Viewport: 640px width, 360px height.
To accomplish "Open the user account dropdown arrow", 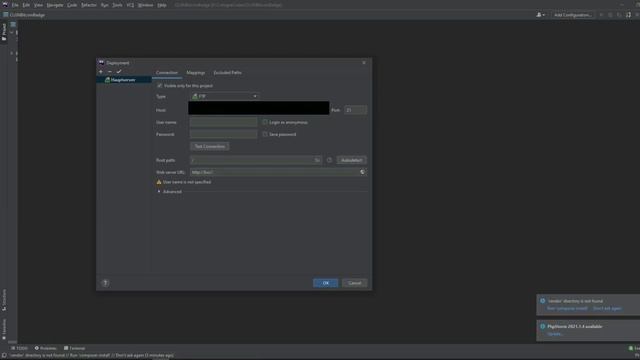I will tap(544, 15).
